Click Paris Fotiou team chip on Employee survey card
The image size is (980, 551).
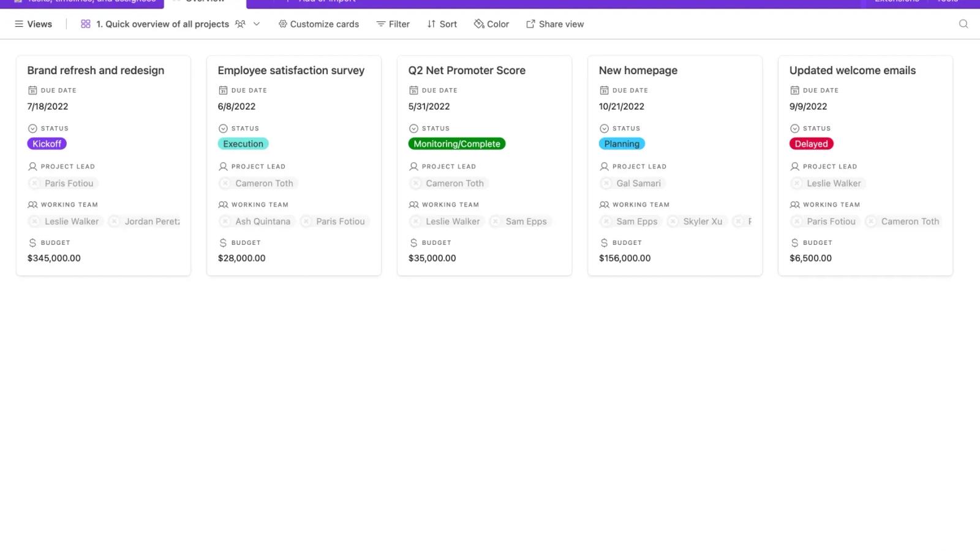[334, 221]
